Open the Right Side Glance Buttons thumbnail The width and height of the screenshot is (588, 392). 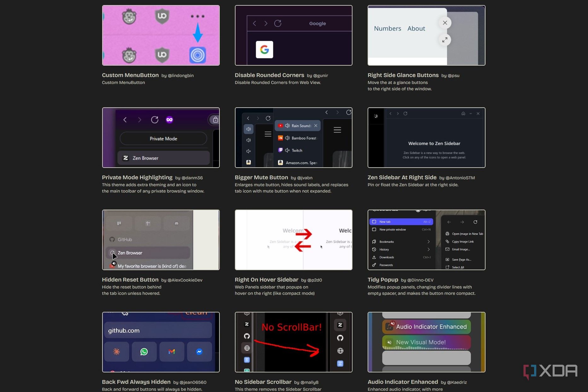[x=426, y=35]
